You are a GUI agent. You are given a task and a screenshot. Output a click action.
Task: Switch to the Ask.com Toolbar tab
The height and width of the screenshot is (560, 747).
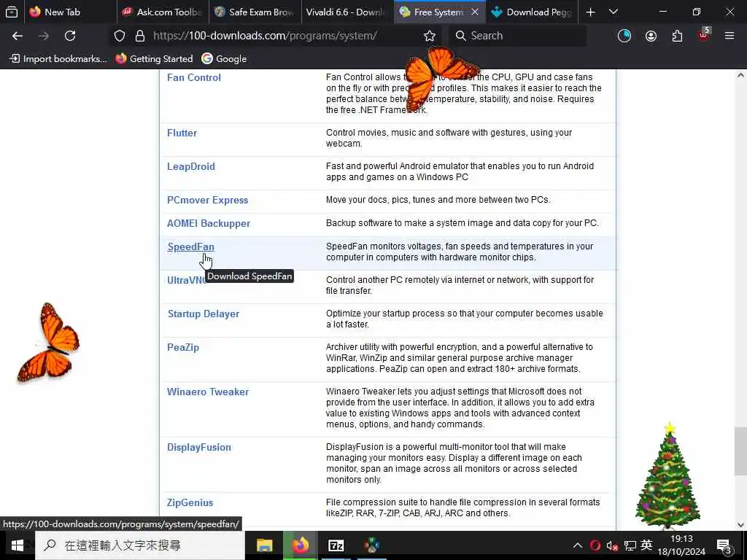coord(163,12)
